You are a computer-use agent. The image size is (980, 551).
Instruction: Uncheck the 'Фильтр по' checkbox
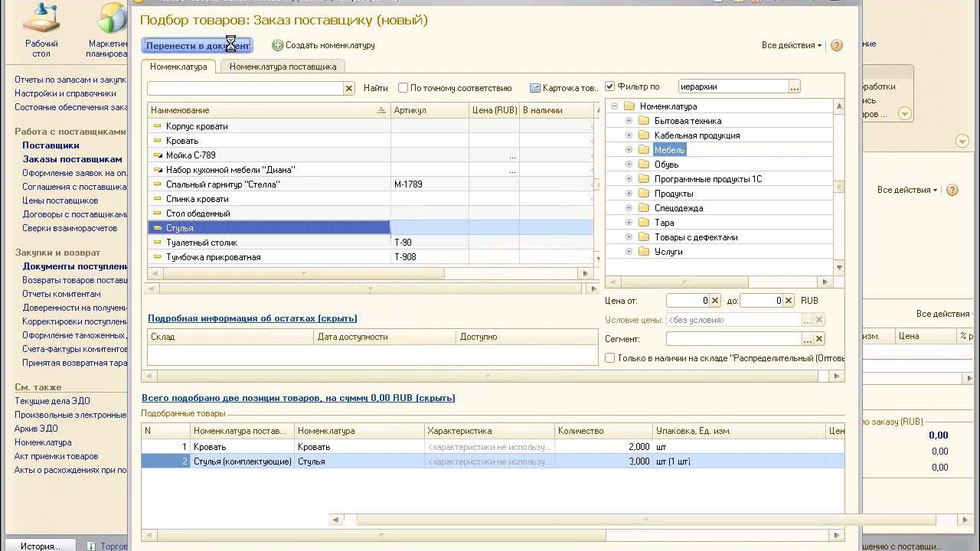[x=610, y=86]
